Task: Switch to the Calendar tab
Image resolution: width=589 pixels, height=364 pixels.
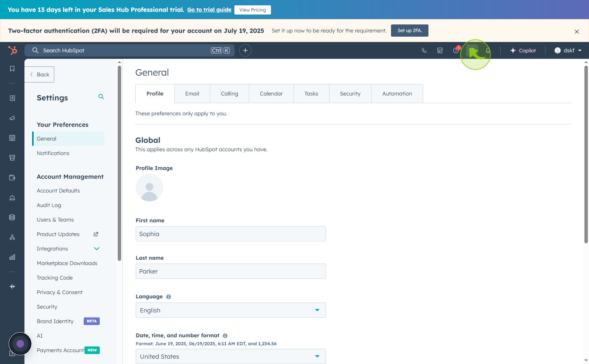Action: [x=271, y=94]
